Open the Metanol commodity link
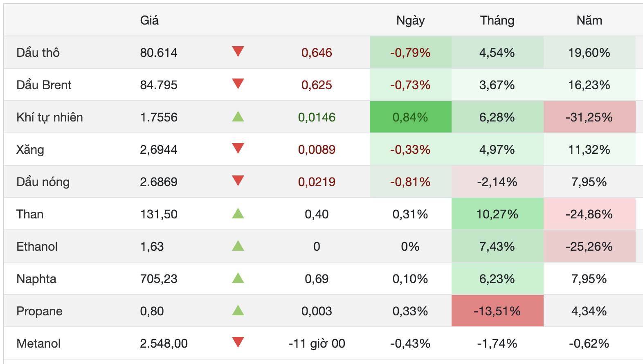643x364 pixels. coord(38,344)
